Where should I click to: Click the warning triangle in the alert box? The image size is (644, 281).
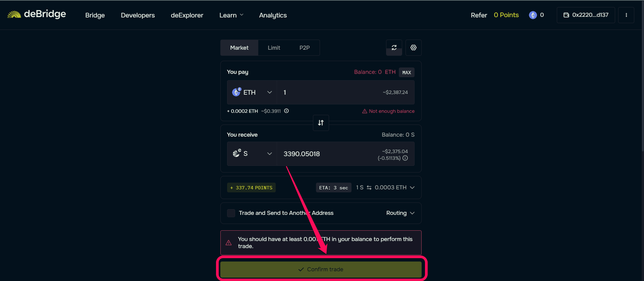tap(229, 243)
